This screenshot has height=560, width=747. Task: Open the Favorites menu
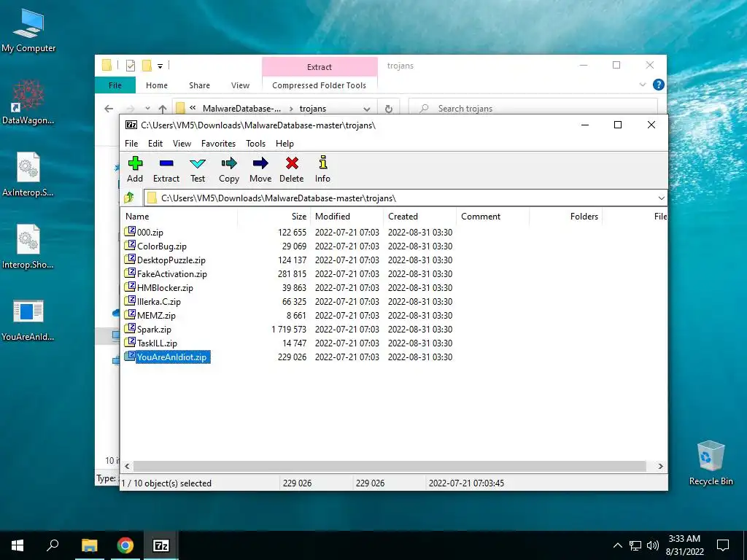(218, 144)
